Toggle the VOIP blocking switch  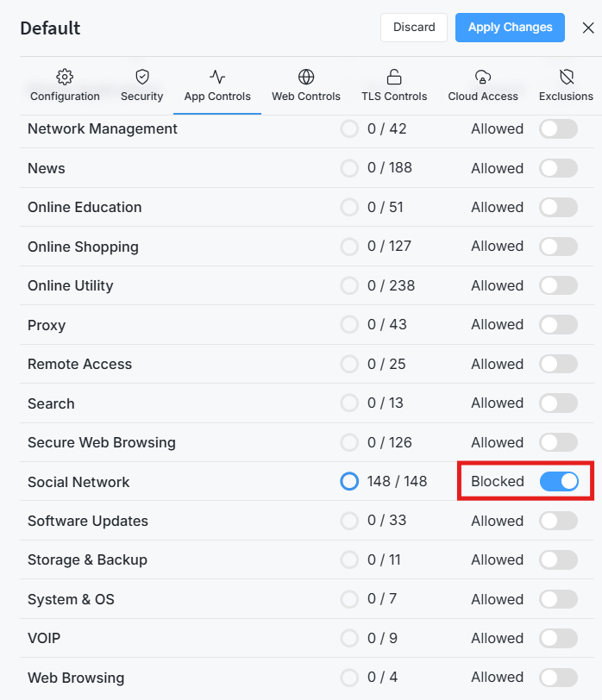pyautogui.click(x=558, y=638)
